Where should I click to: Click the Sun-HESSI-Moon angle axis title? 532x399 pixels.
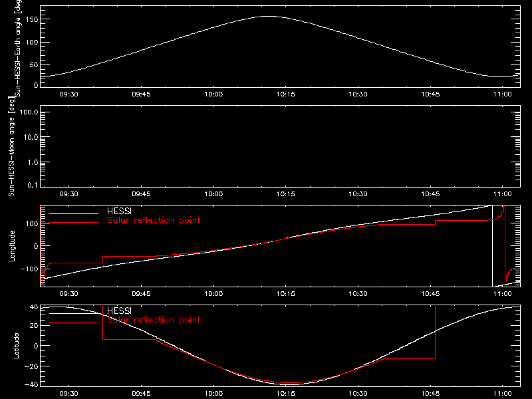(x=11, y=146)
